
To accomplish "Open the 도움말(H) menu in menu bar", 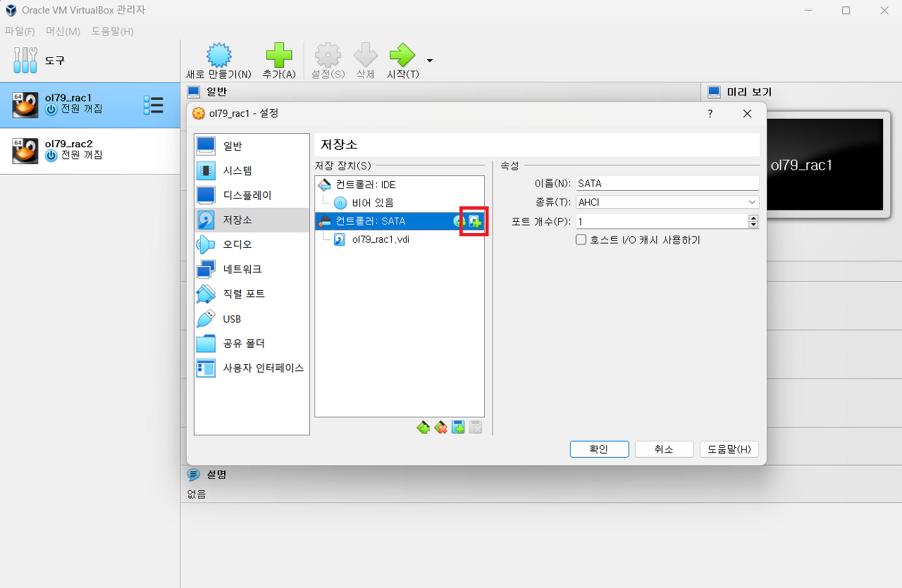I will pos(112,32).
